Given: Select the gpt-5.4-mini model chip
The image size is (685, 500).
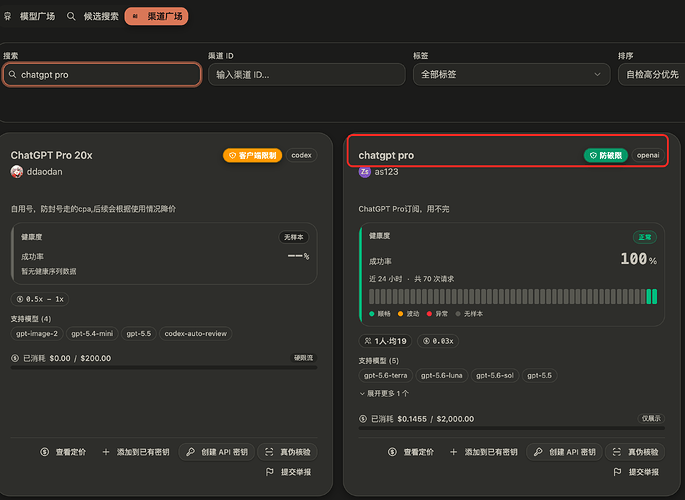Looking at the screenshot, I should 92,334.
